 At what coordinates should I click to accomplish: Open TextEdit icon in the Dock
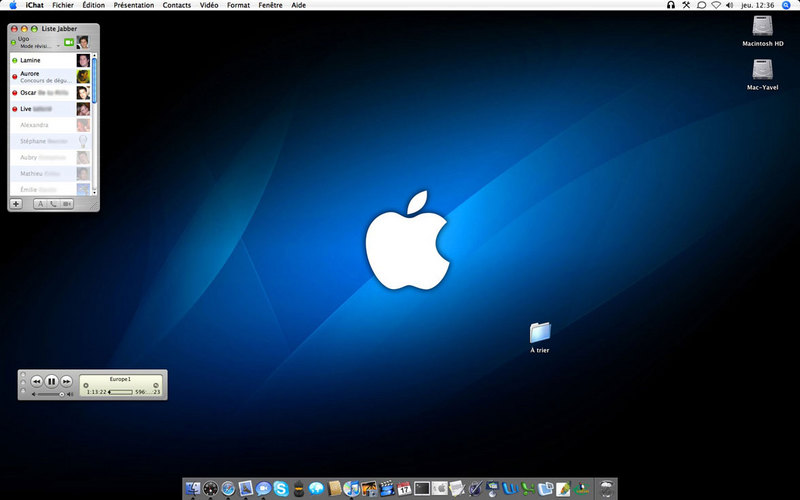click(457, 488)
